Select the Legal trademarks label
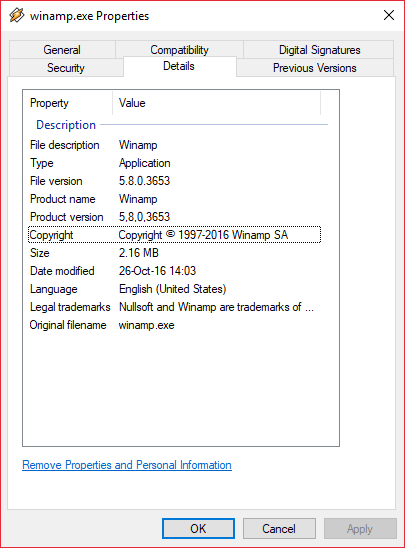Screen dimensions: 405x548 coord(70,307)
